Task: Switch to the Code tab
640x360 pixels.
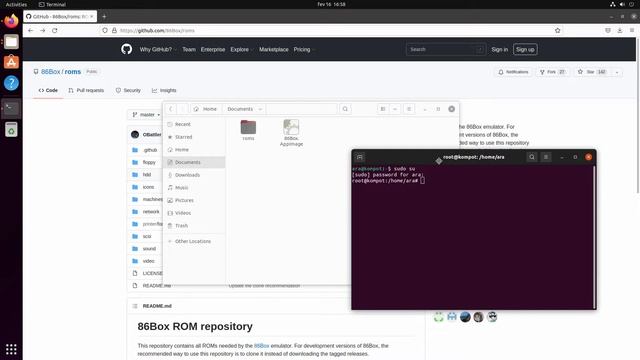Action: [48, 90]
